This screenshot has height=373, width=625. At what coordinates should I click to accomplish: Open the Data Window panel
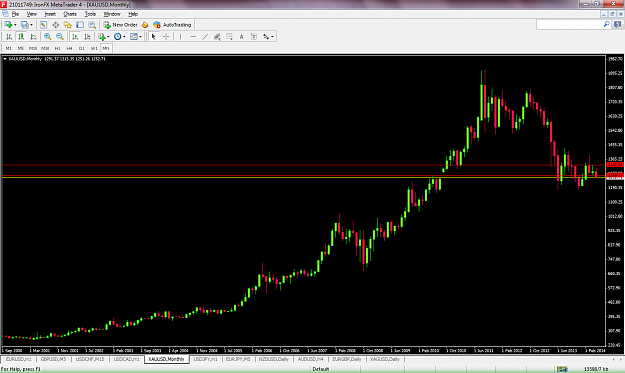(55, 25)
